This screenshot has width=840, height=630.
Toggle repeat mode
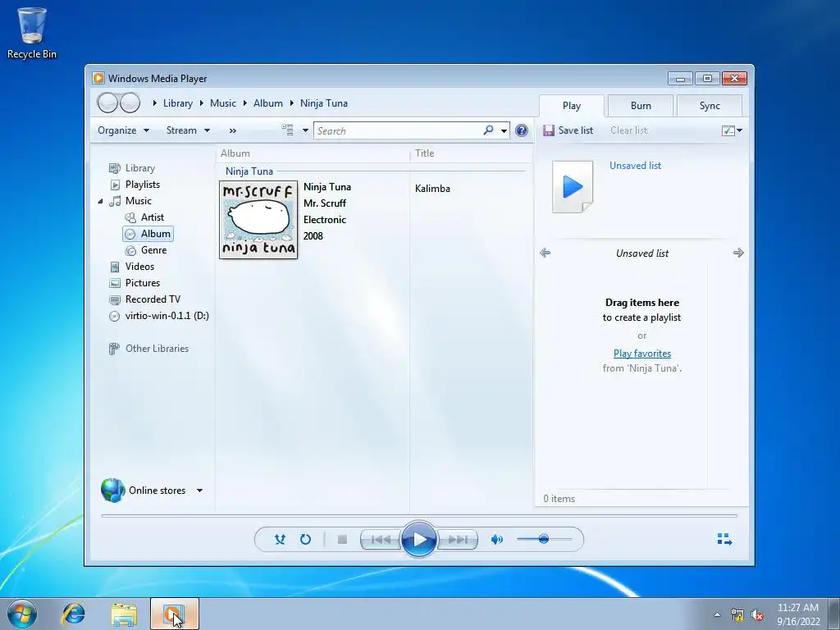(x=305, y=540)
